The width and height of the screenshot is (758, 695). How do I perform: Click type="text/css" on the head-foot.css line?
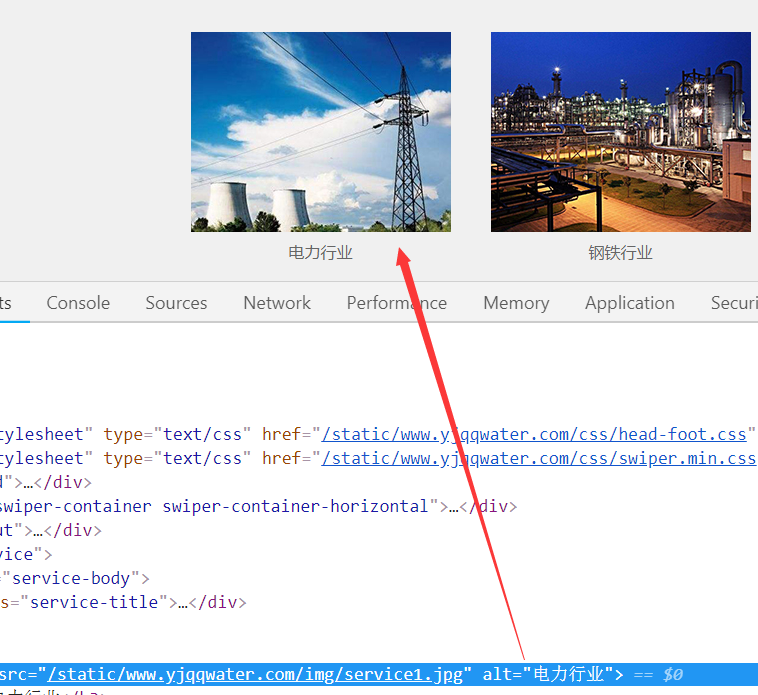(173, 434)
